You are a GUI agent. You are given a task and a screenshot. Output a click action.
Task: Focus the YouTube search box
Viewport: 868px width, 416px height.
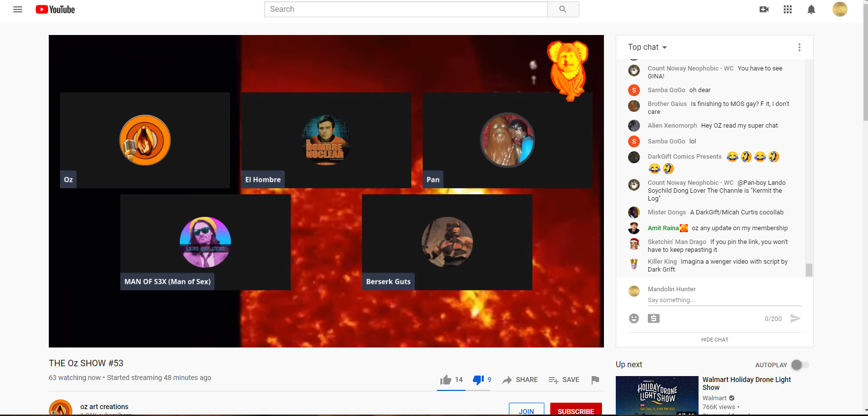tap(406, 9)
